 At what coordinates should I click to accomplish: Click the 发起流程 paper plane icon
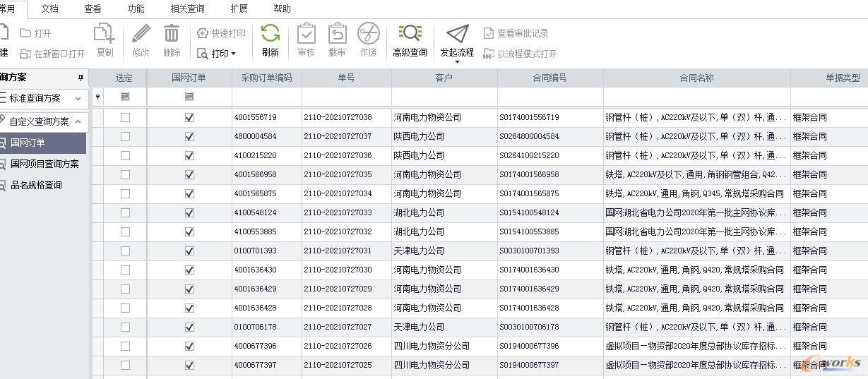(x=457, y=33)
